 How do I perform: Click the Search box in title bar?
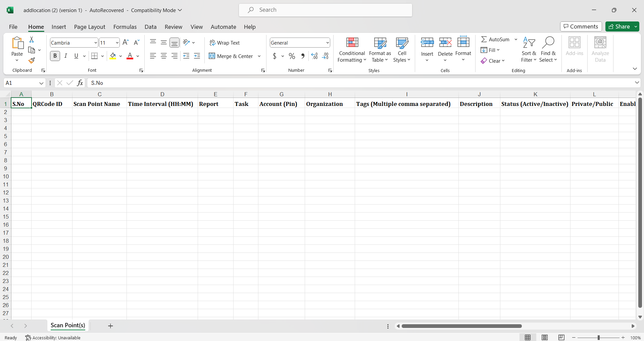tap(326, 10)
